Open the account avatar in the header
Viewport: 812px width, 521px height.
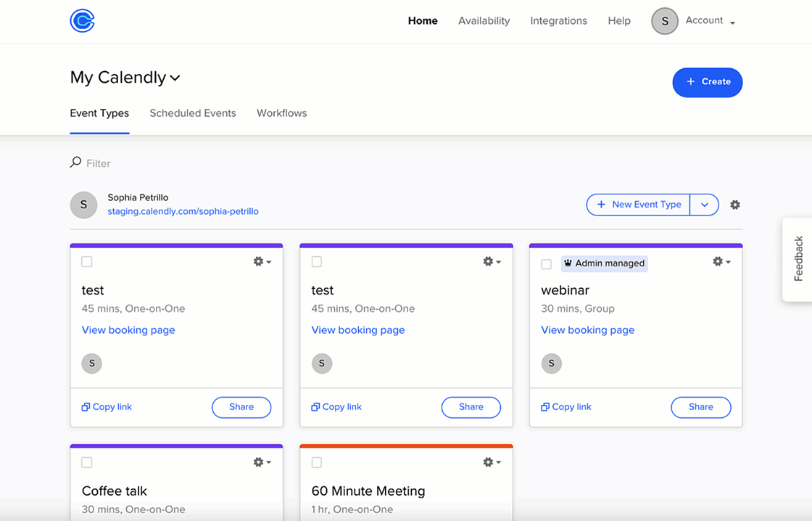tap(664, 21)
